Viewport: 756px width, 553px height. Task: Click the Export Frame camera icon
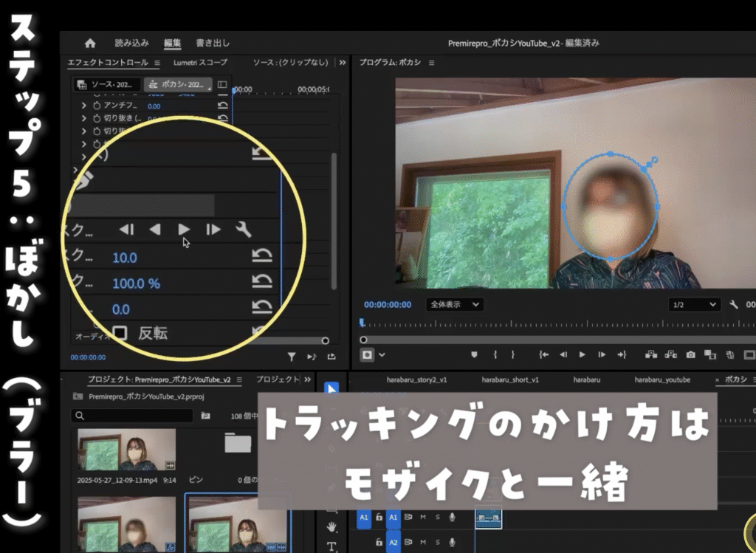tap(690, 354)
